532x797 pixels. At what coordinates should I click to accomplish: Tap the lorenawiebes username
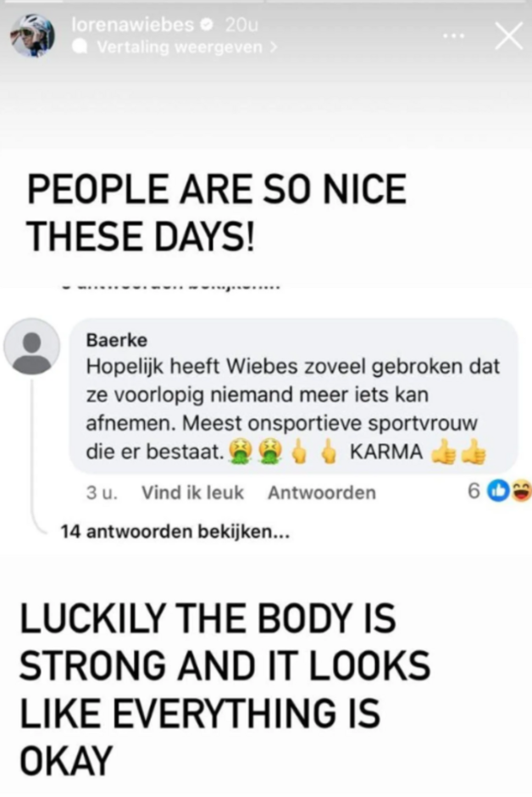133,24
